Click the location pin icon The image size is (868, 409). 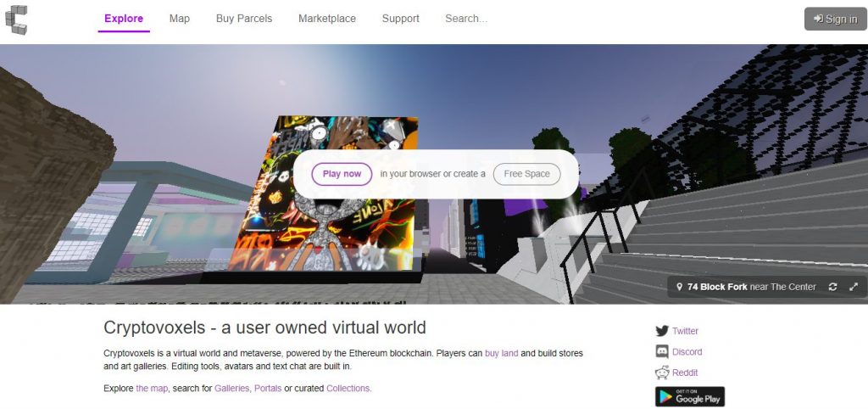(x=679, y=287)
